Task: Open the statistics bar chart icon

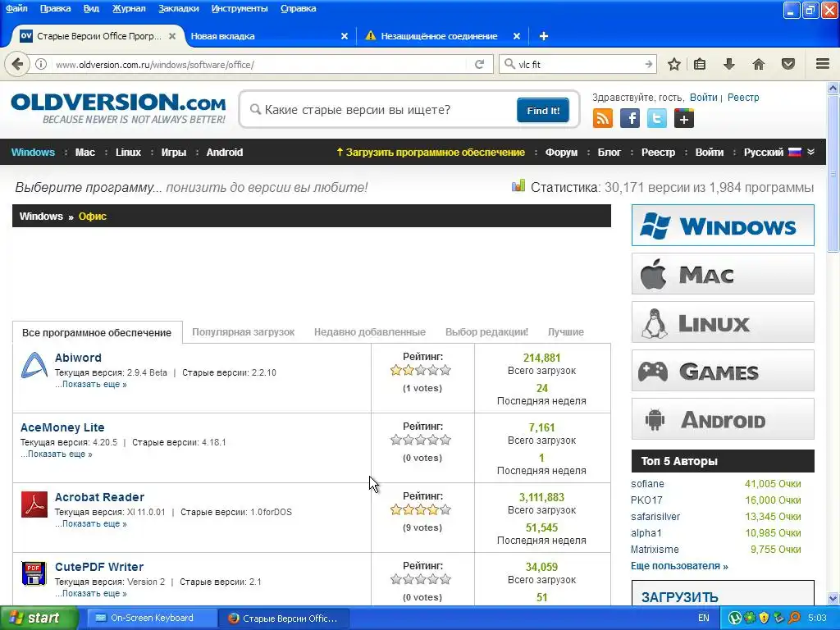Action: [x=518, y=186]
